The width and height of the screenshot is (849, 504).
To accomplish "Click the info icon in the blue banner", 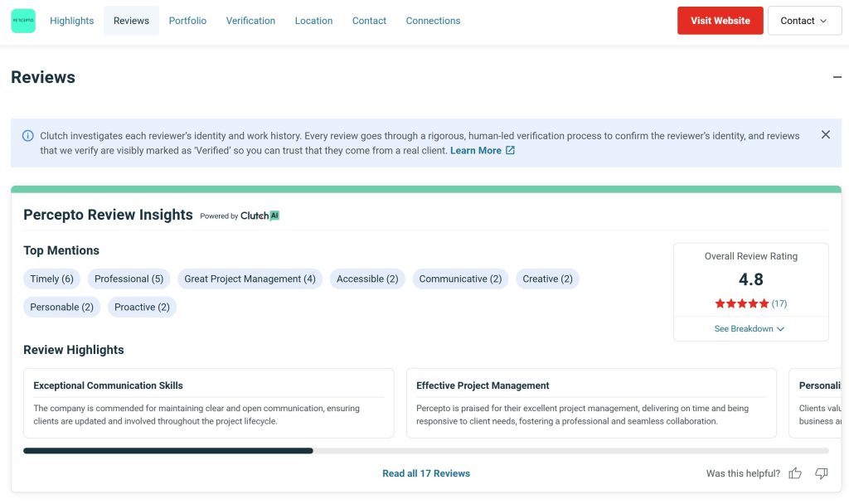I will point(27,136).
